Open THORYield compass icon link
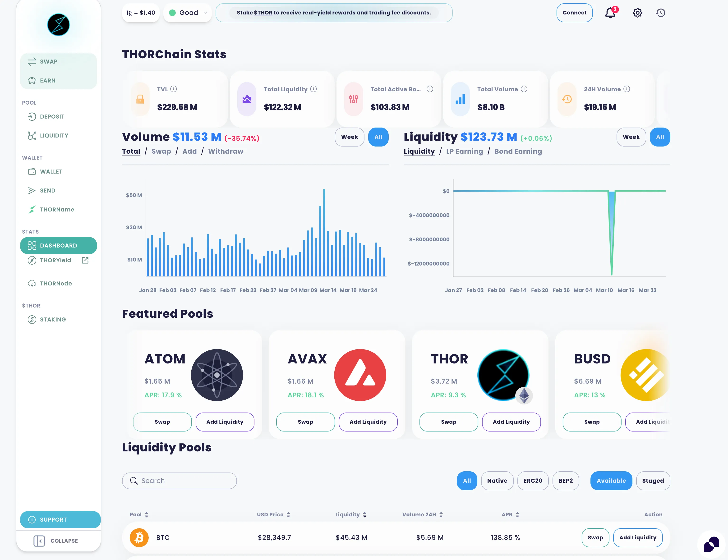Viewport: 728px width, 560px height. [x=32, y=260]
